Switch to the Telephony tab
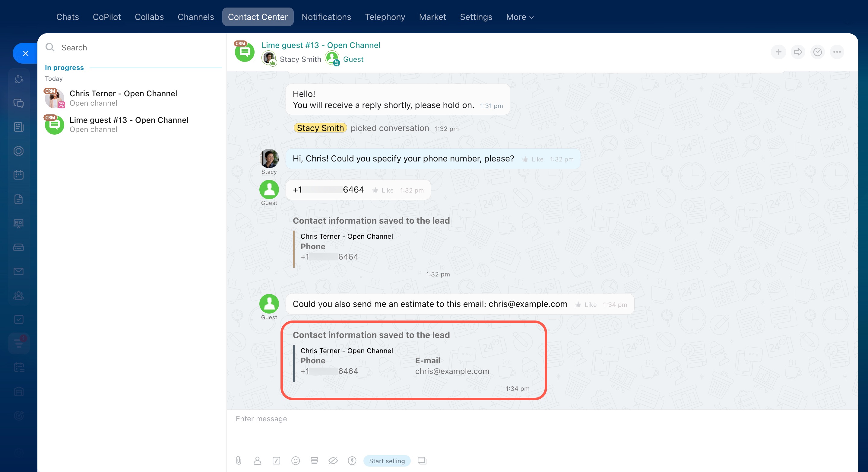 [385, 17]
